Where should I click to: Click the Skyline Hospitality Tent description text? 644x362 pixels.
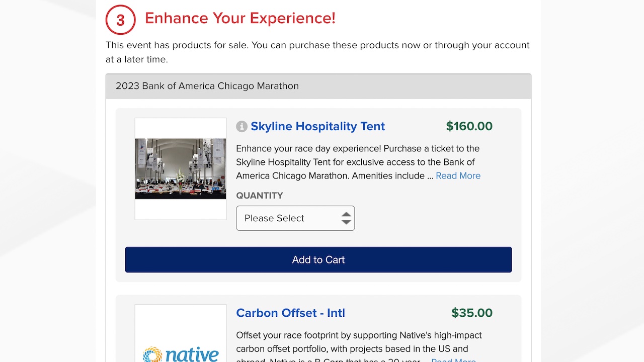(x=358, y=162)
